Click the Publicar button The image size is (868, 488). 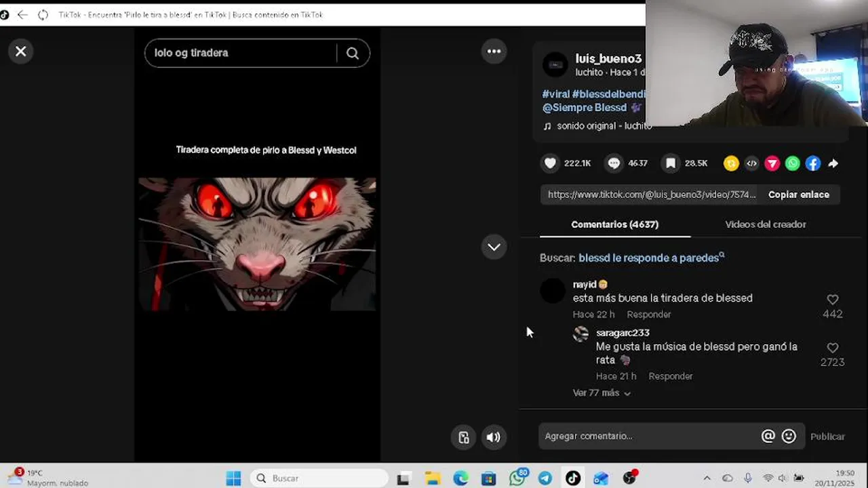click(x=827, y=436)
